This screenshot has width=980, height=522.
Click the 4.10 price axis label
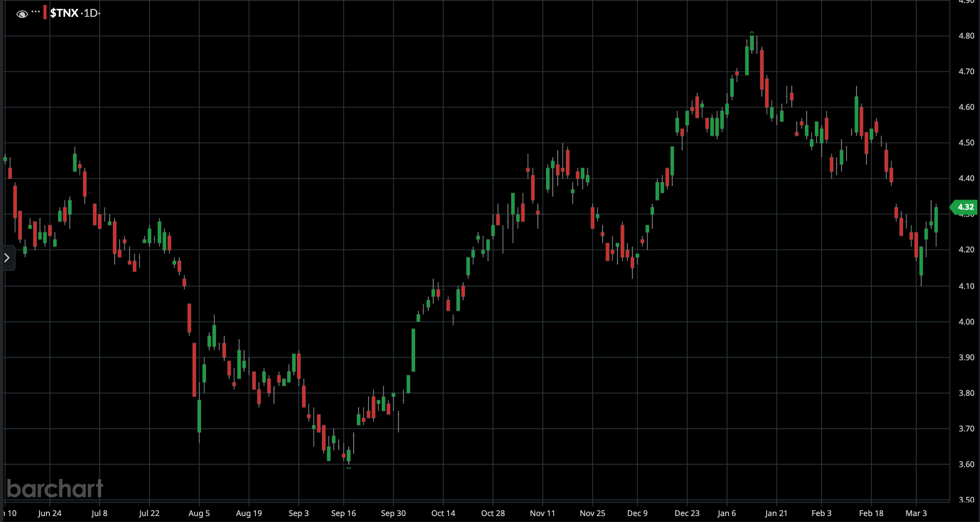(x=966, y=286)
